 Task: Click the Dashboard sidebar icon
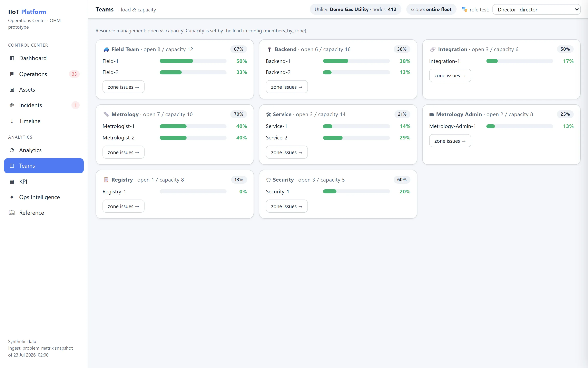tap(12, 58)
